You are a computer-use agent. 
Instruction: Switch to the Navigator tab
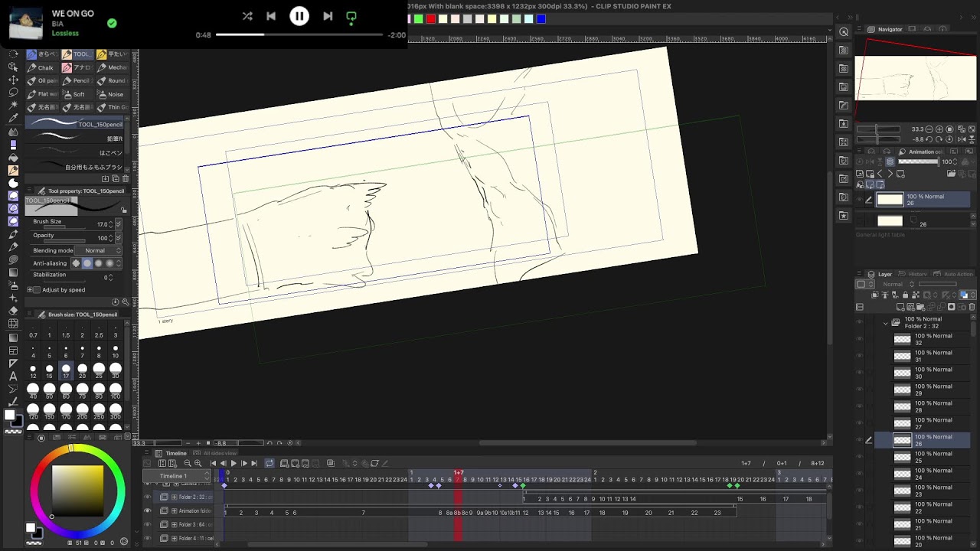(885, 29)
